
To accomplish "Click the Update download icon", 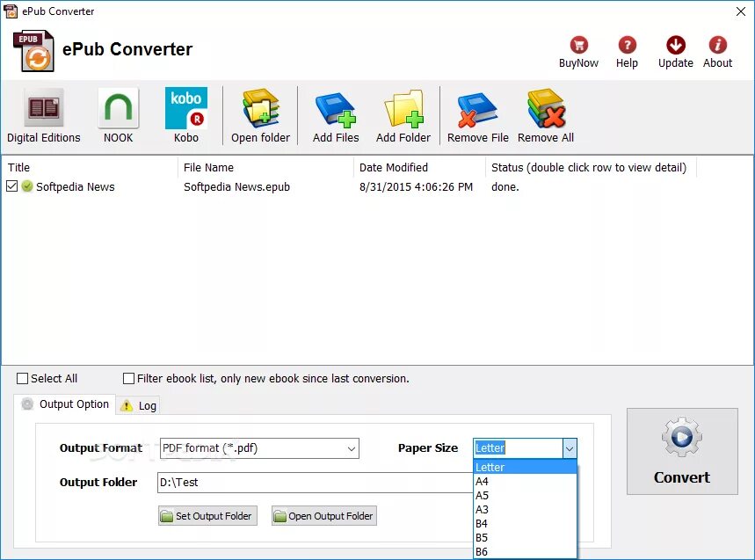I will click(x=676, y=45).
